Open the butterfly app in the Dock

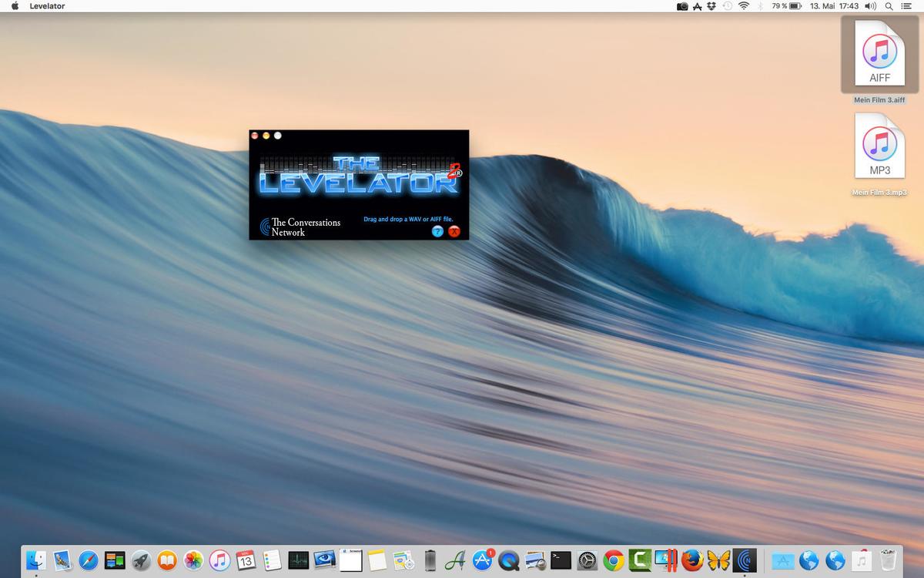point(718,560)
